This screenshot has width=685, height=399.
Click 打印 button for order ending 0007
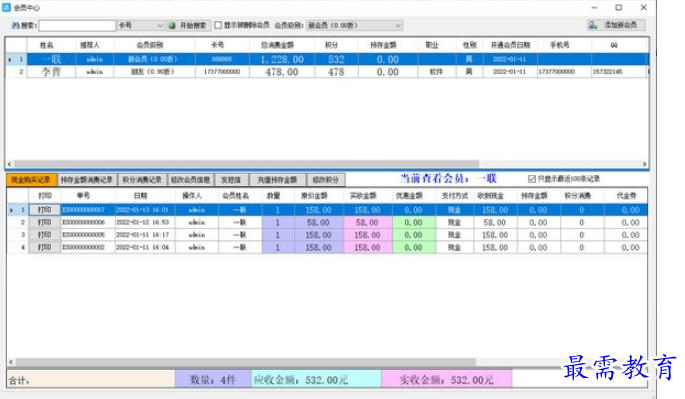45,210
